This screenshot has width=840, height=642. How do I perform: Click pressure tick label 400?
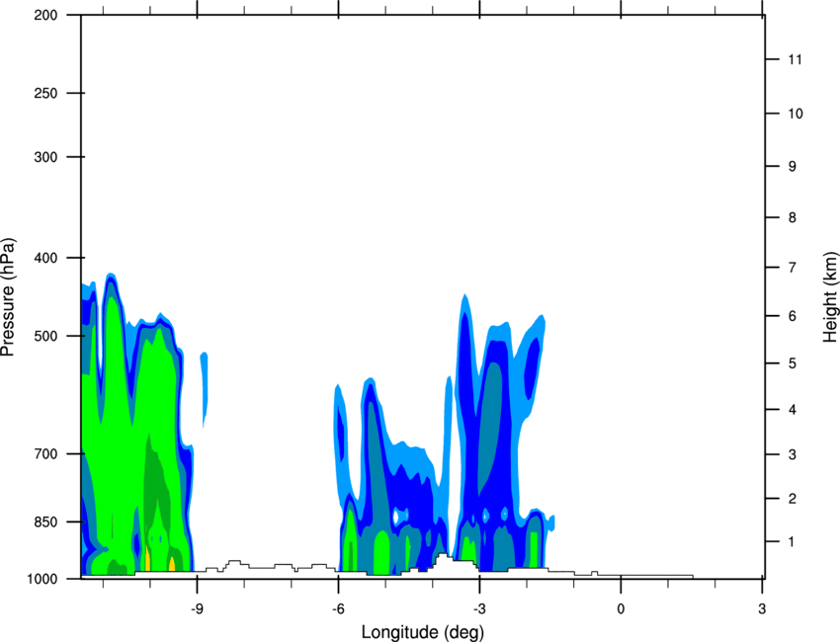point(45,258)
